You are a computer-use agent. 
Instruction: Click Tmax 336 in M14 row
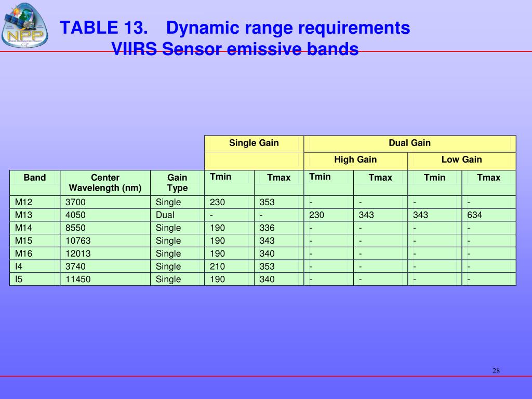(x=267, y=228)
